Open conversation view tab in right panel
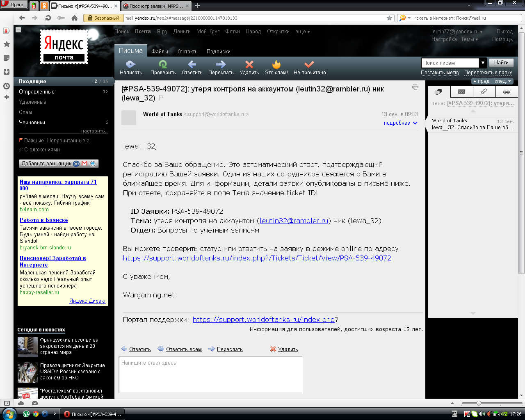The width and height of the screenshot is (525, 420). tap(439, 92)
